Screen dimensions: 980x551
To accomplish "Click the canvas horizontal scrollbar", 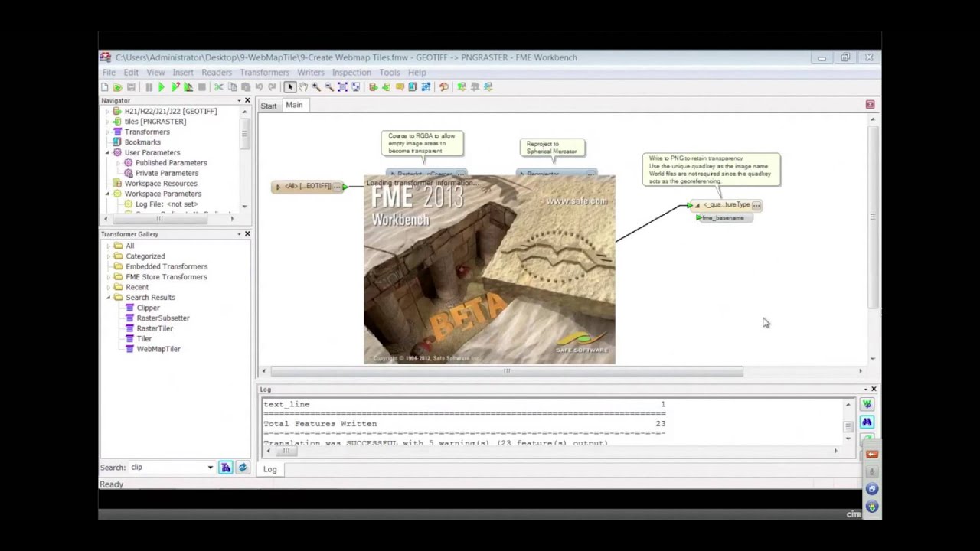I will [x=506, y=371].
